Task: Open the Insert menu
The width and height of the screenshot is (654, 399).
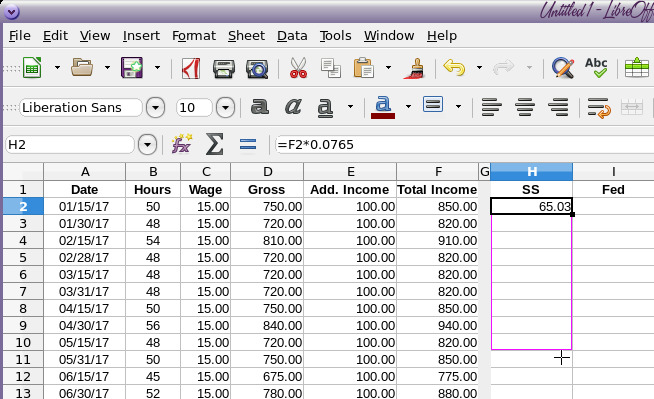Action: [141, 36]
